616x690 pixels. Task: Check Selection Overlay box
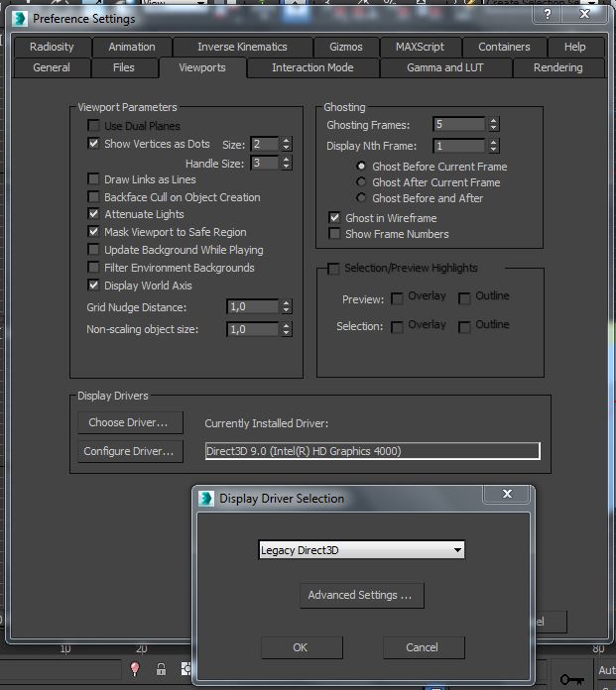[397, 327]
